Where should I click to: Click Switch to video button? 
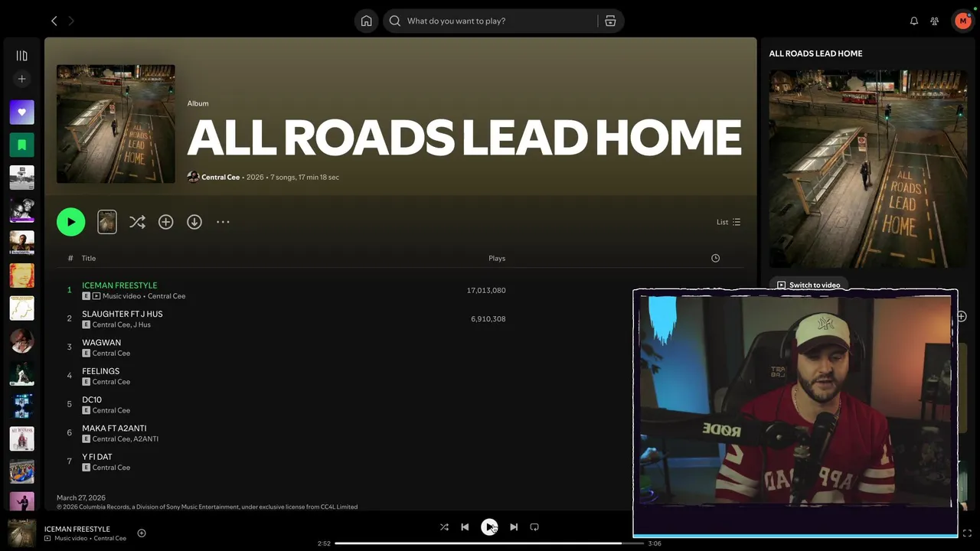pyautogui.click(x=808, y=285)
